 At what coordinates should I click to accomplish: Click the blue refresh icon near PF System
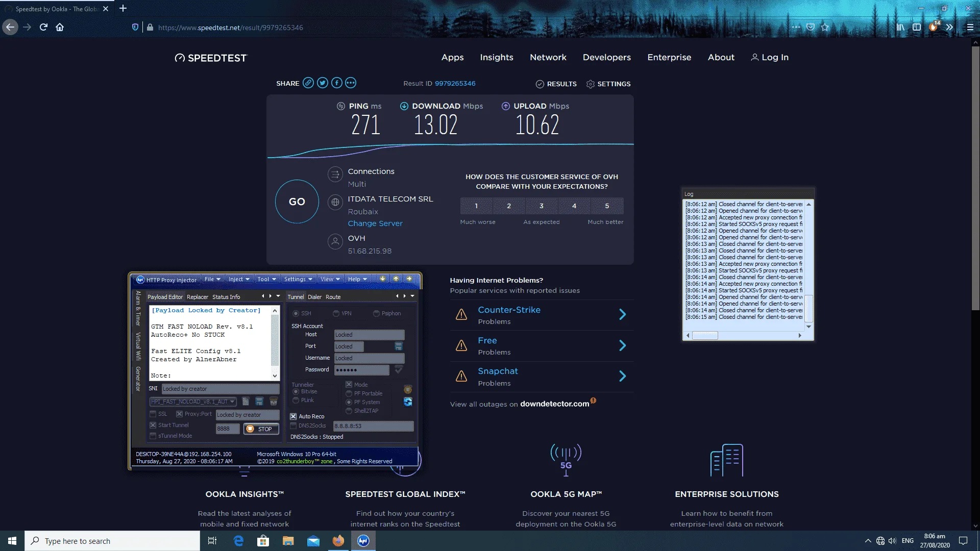408,402
